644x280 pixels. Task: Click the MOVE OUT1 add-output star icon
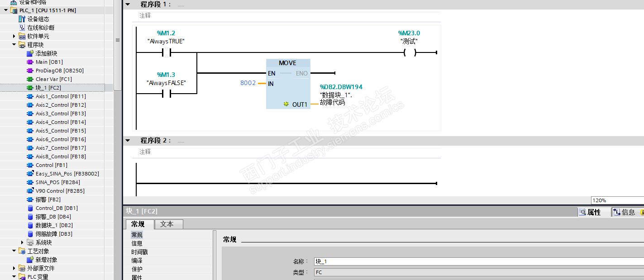[286, 104]
